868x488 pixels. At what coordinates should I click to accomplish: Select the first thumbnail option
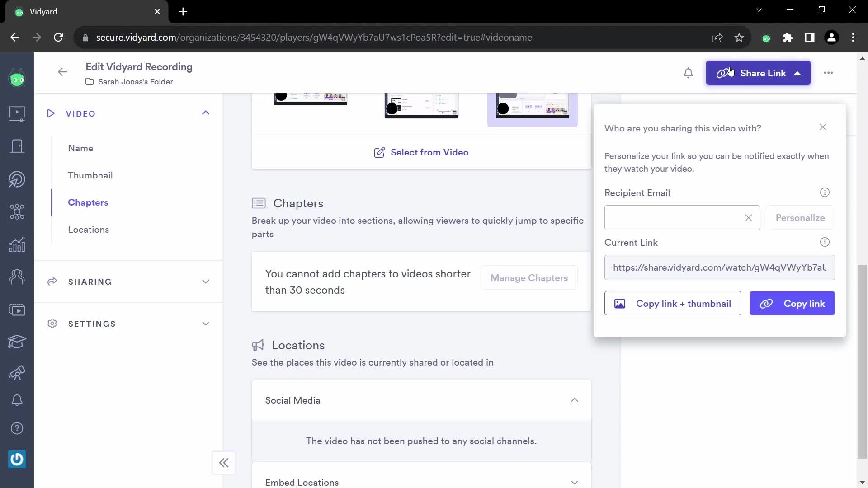311,99
